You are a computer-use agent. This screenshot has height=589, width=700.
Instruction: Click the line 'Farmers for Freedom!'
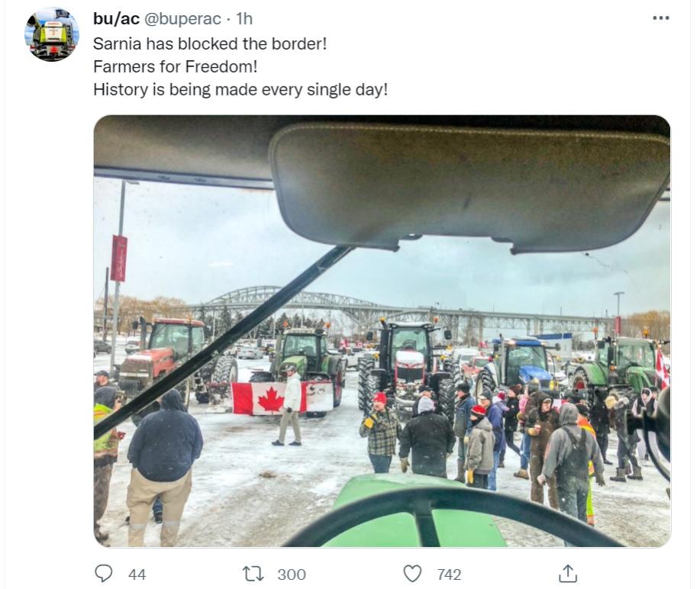tap(176, 66)
